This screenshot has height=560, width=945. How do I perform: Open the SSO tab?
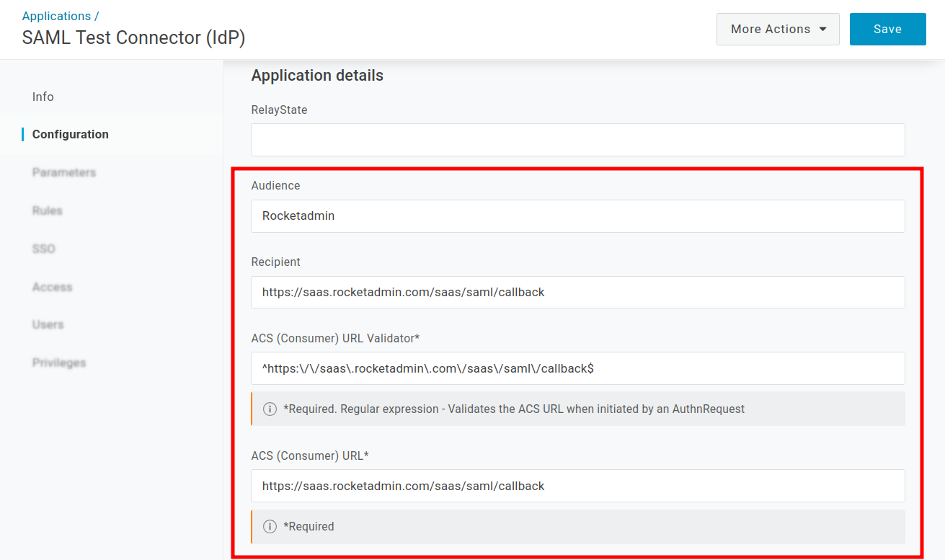tap(44, 249)
